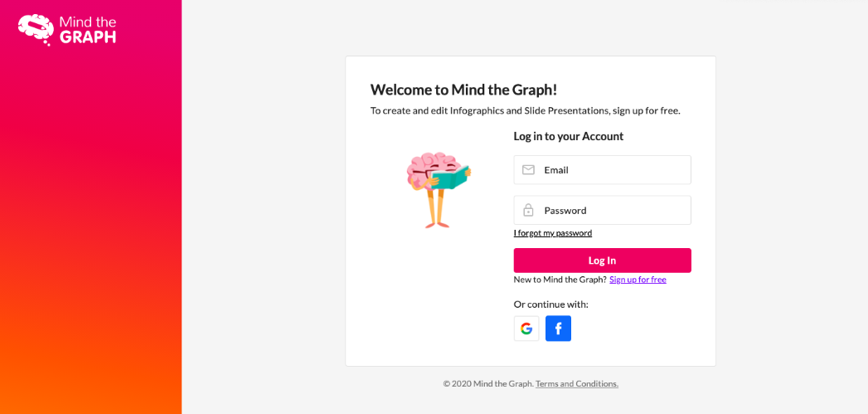The image size is (868, 414).
Task: Click the Mind the GRAPH logo text
Action: pos(88,30)
